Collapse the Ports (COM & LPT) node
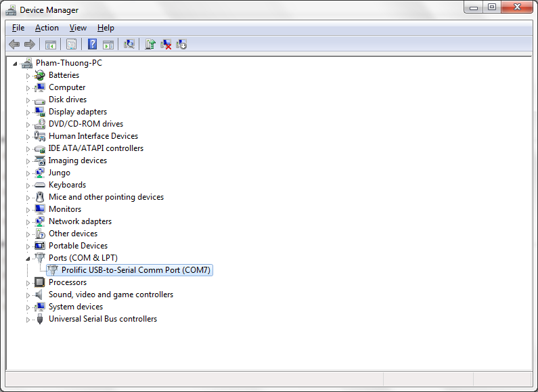Screen dimensions: 538x392 click(28, 259)
